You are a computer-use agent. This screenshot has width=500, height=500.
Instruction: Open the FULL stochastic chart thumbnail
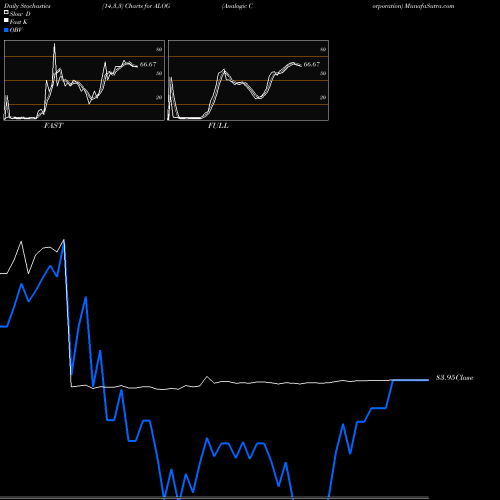[x=248, y=80]
